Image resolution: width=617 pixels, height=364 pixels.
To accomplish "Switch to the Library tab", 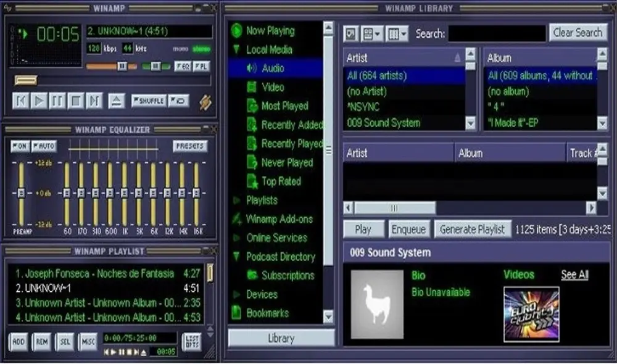I will (281, 337).
